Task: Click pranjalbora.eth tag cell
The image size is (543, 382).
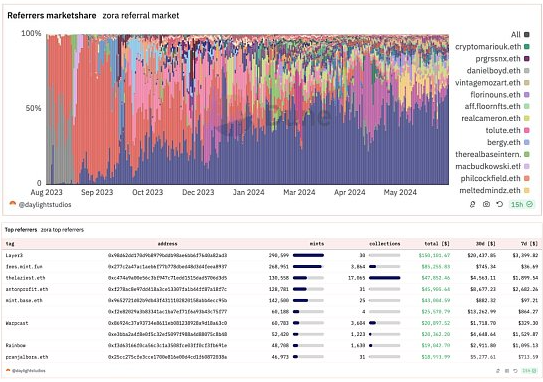Action: click(x=27, y=357)
